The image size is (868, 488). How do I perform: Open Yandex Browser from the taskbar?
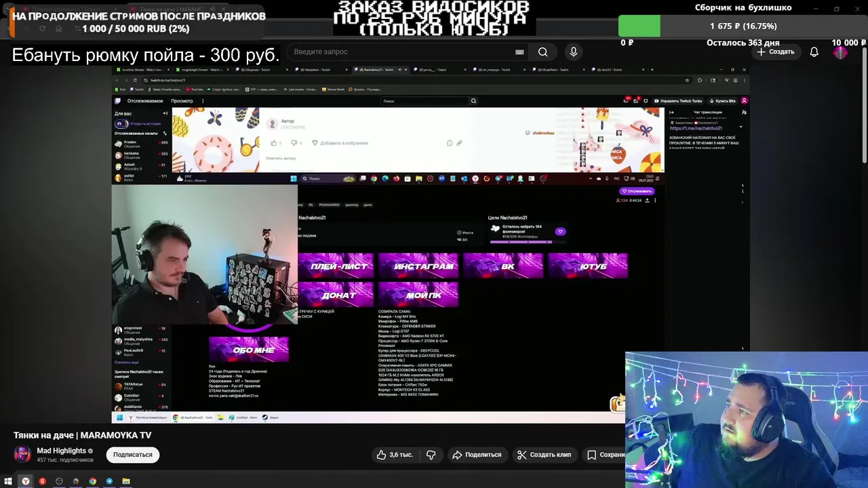[x=26, y=481]
